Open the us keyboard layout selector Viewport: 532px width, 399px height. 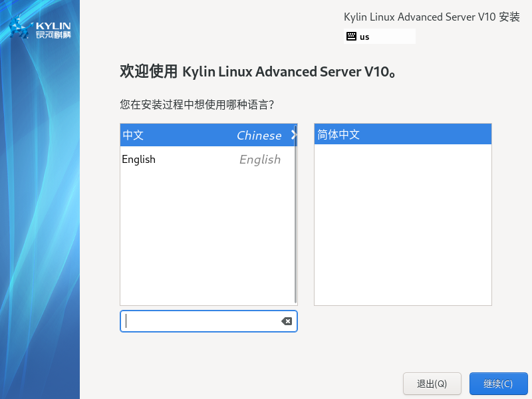379,36
